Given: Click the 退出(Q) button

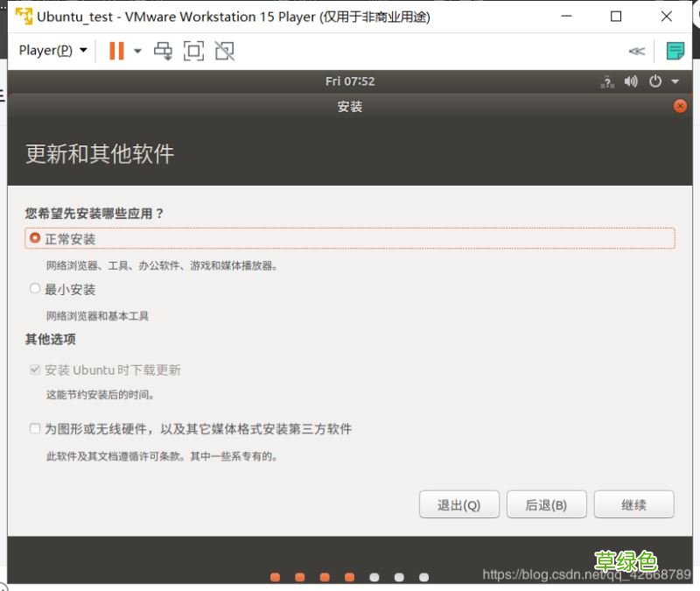Looking at the screenshot, I should point(458,505).
